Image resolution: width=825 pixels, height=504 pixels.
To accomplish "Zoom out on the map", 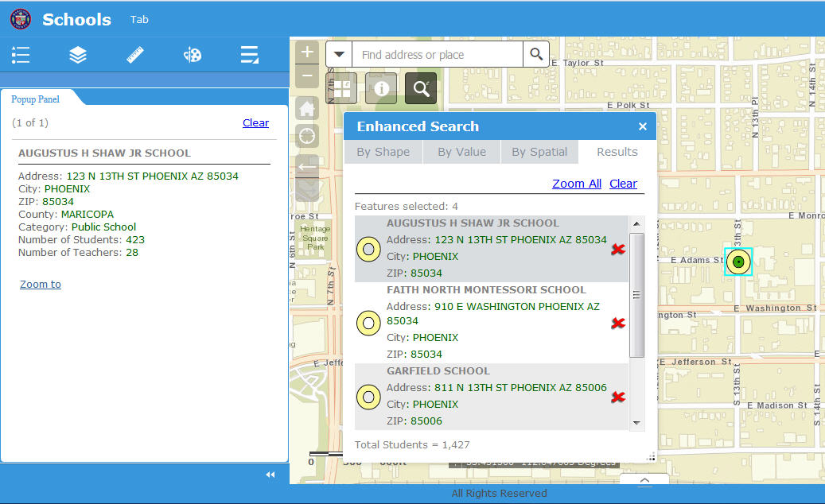I will coord(307,76).
